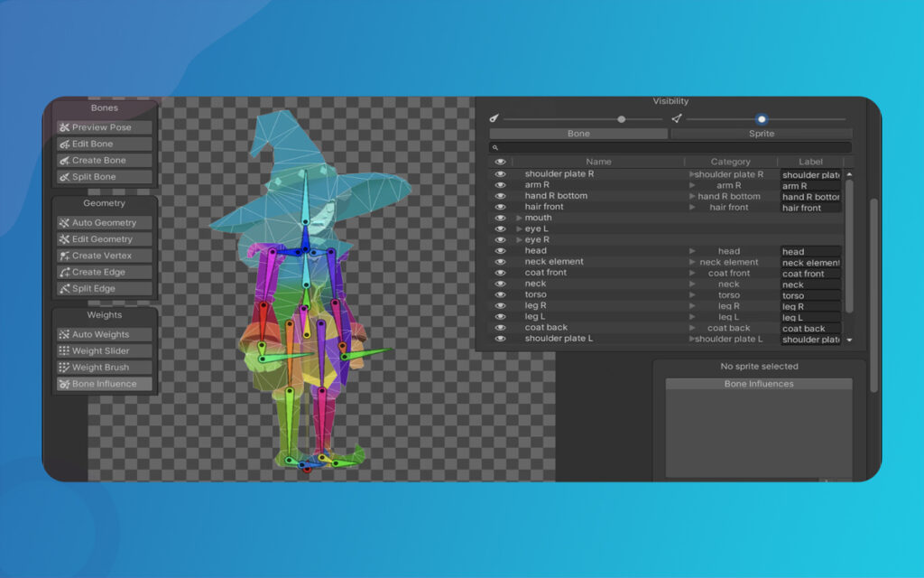Toggle visibility of the torso row

[500, 294]
